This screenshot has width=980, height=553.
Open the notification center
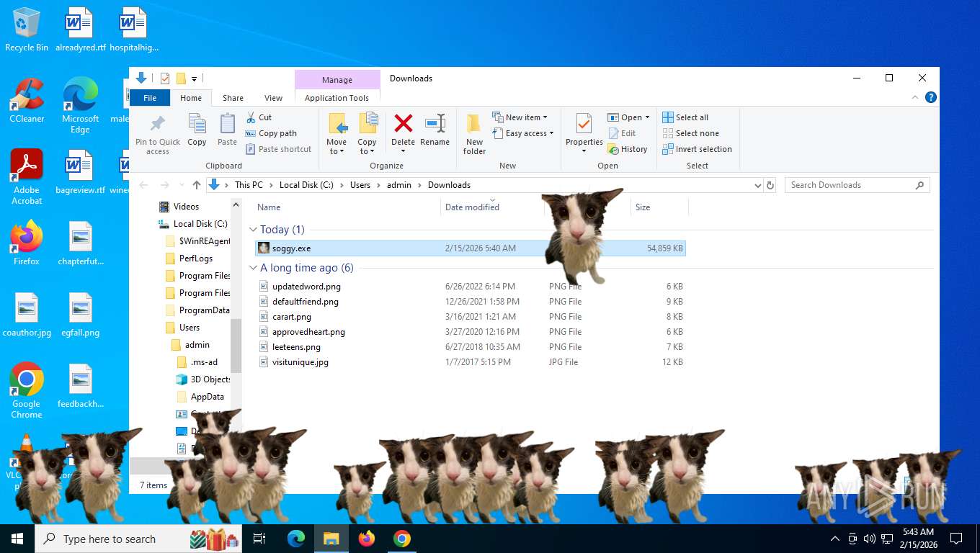(x=956, y=539)
